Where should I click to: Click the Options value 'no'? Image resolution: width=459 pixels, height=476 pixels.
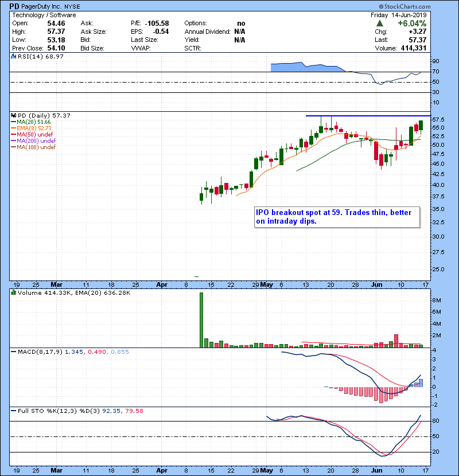[241, 24]
